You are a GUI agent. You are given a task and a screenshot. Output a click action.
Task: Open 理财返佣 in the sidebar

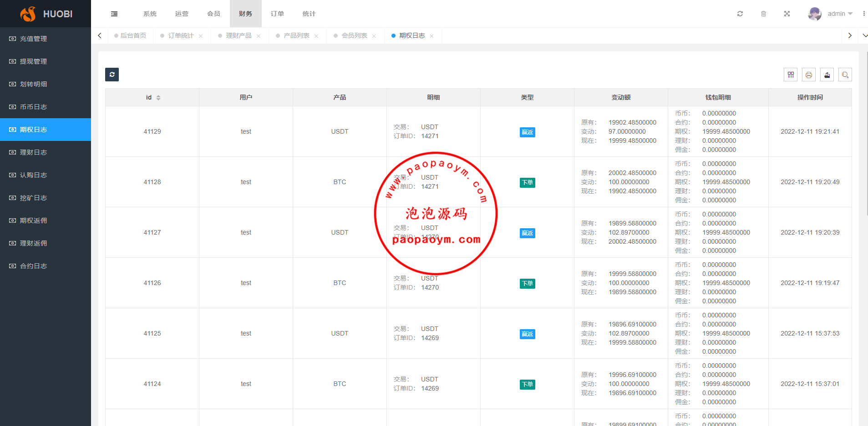[x=46, y=243]
